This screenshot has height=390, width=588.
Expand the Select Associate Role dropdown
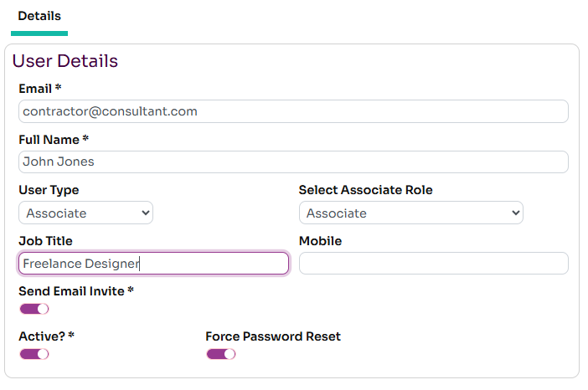click(410, 213)
